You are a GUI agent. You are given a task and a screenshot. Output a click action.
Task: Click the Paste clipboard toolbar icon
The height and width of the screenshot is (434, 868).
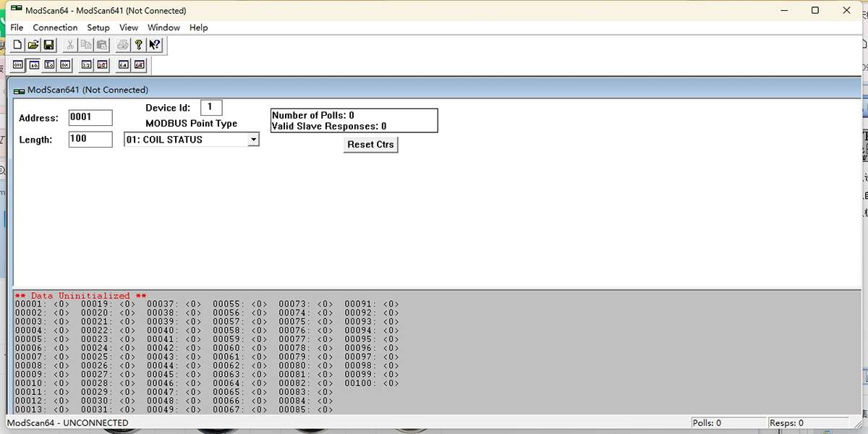click(x=102, y=45)
